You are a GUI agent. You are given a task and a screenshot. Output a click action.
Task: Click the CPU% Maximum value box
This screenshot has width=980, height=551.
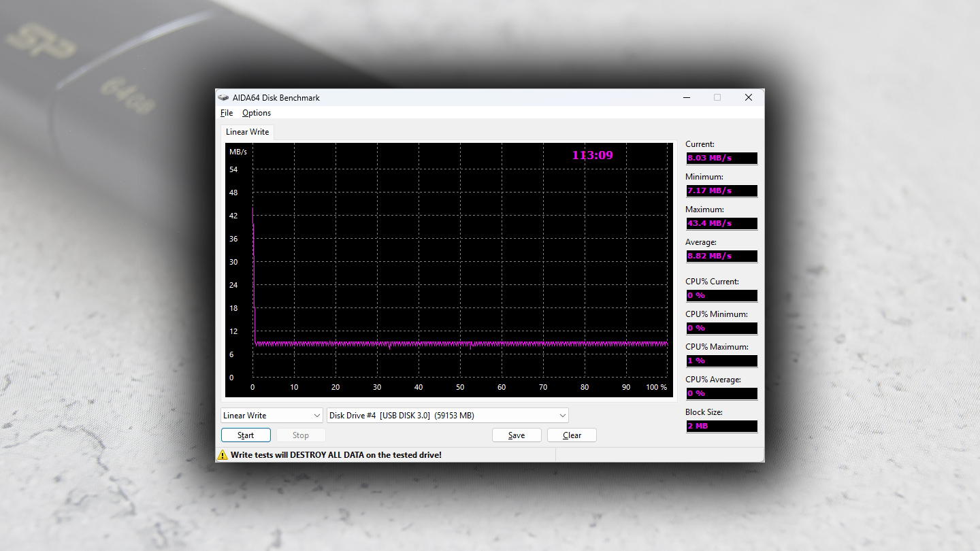(721, 361)
